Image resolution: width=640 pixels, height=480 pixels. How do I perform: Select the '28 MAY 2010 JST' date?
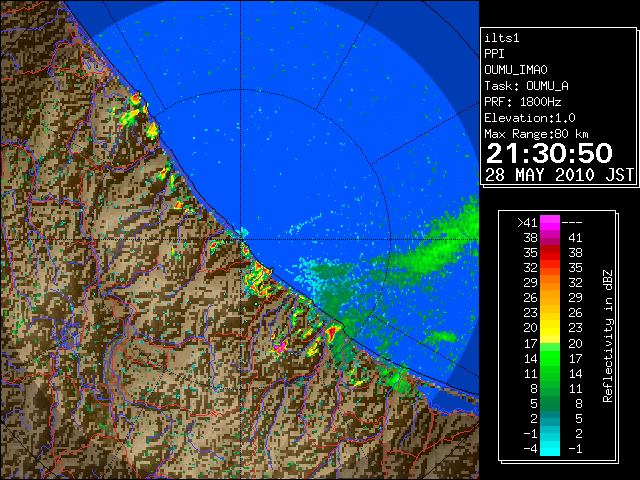(x=559, y=175)
